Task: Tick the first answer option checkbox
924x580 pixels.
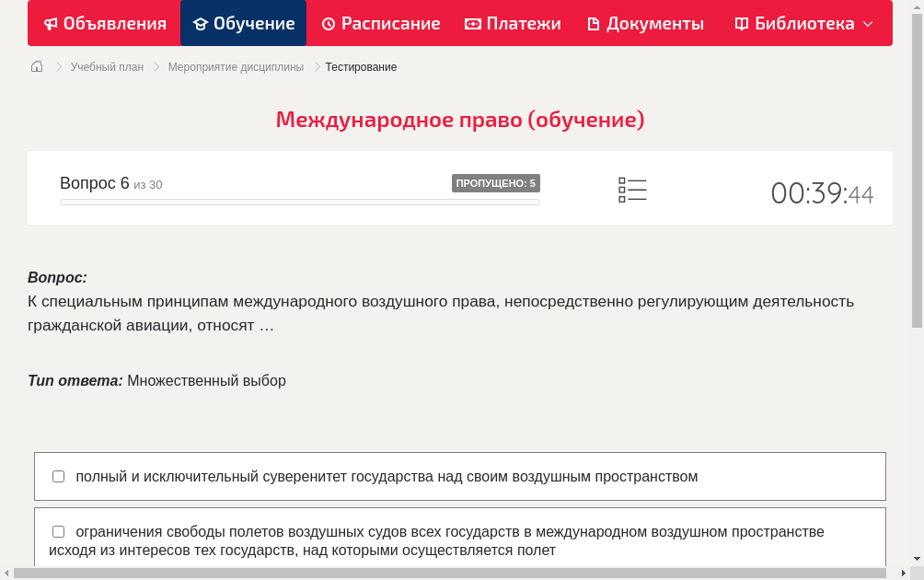Action: click(x=58, y=476)
